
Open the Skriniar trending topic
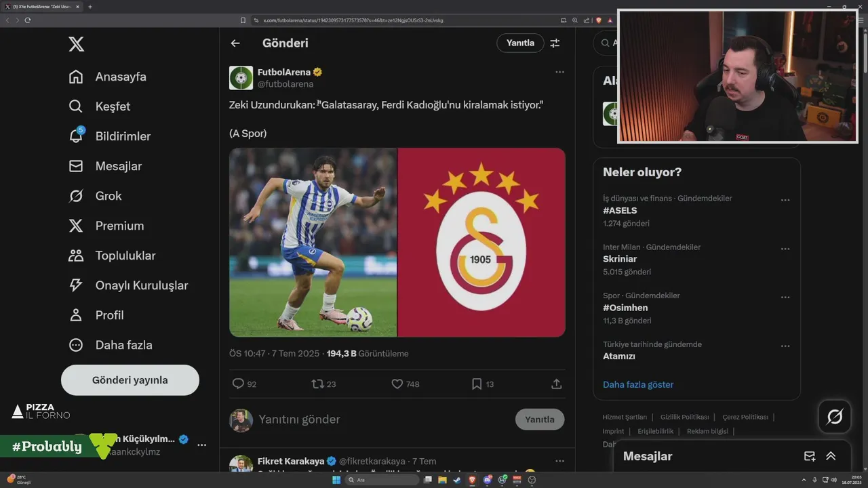[x=620, y=259]
